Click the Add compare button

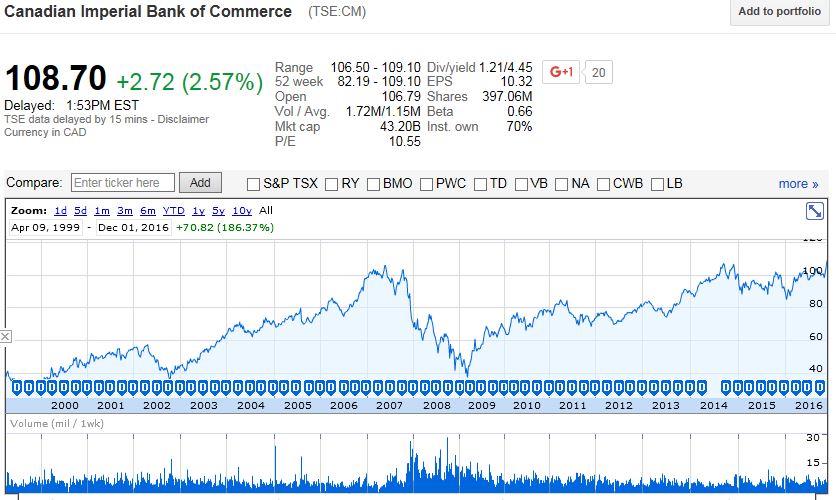pyautogui.click(x=200, y=183)
